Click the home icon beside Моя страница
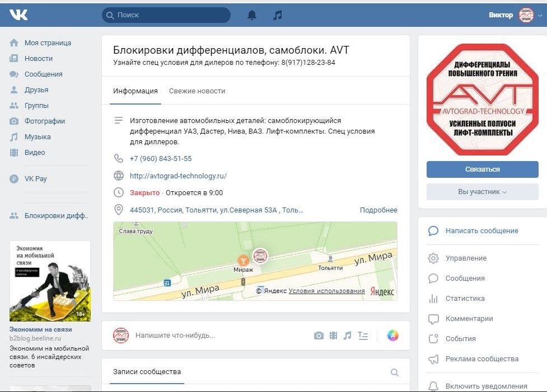The height and width of the screenshot is (392, 547). tap(14, 43)
